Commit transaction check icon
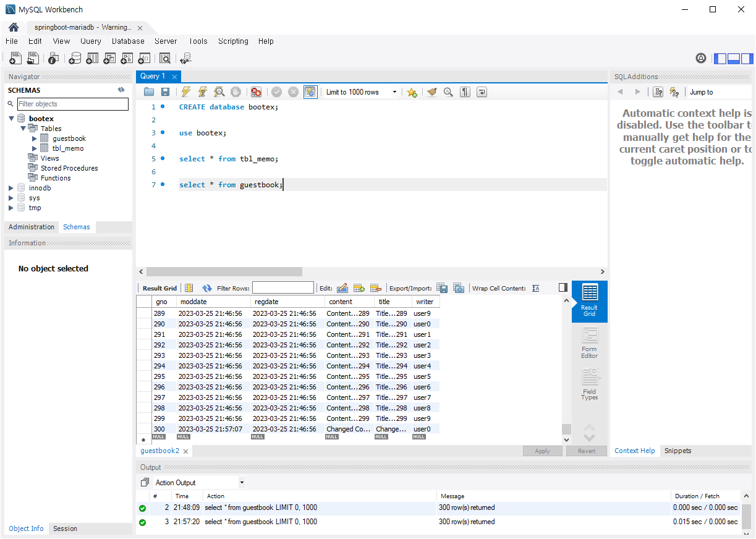The width and height of the screenshot is (756, 539). coord(276,92)
